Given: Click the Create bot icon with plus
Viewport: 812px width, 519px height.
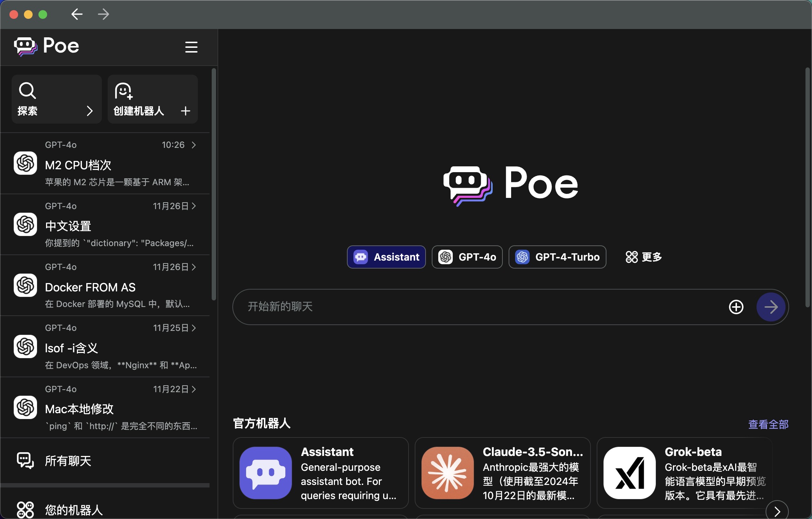Looking at the screenshot, I should coord(124,91).
